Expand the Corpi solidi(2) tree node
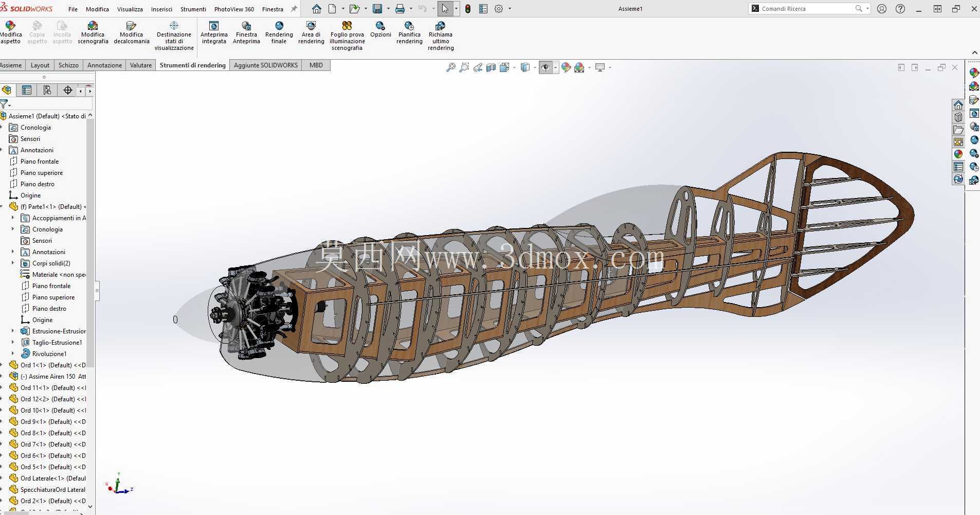 pyautogui.click(x=13, y=263)
